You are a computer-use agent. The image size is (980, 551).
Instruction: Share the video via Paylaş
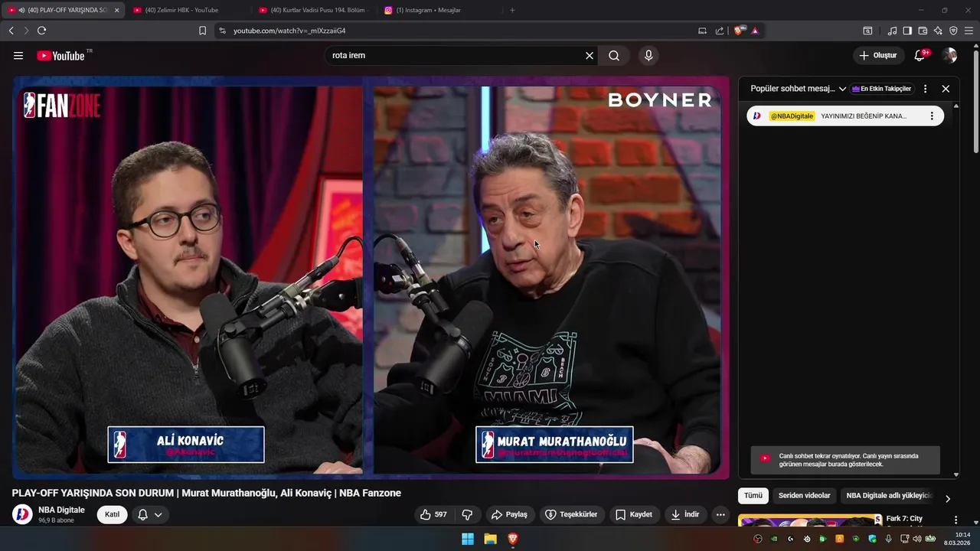click(x=509, y=514)
